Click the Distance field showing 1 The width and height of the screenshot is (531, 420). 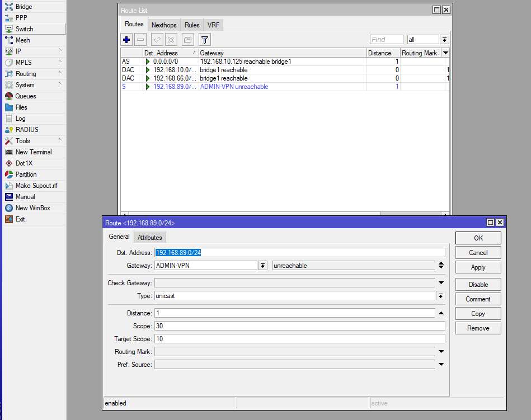pyautogui.click(x=295, y=313)
